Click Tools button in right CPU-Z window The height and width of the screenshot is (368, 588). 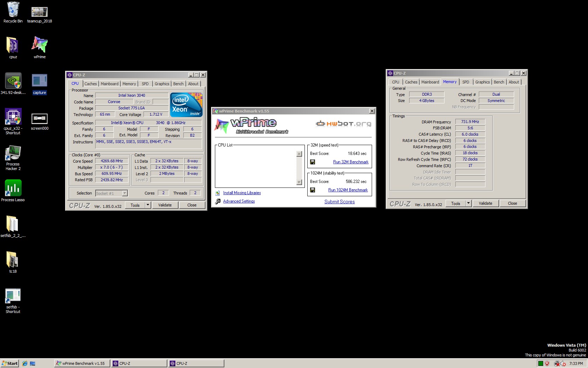(x=456, y=203)
